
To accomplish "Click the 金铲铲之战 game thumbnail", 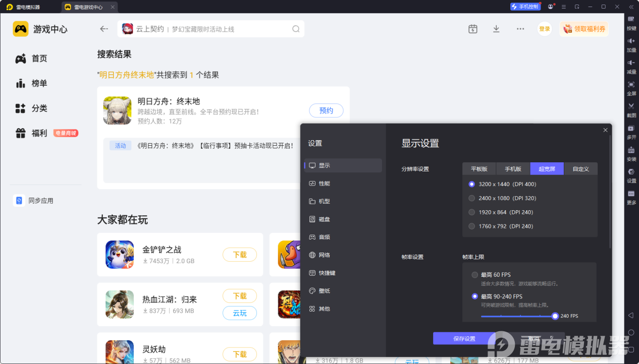I will click(x=120, y=255).
